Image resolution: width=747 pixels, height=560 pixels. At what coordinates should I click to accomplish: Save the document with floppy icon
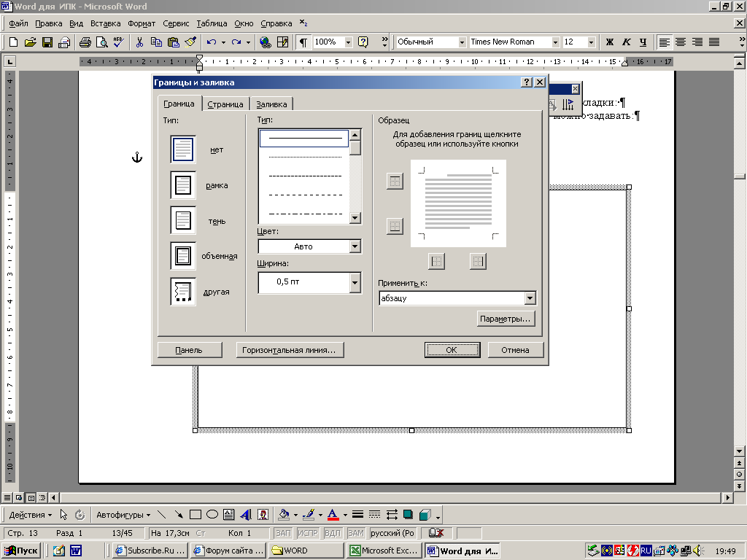click(47, 42)
